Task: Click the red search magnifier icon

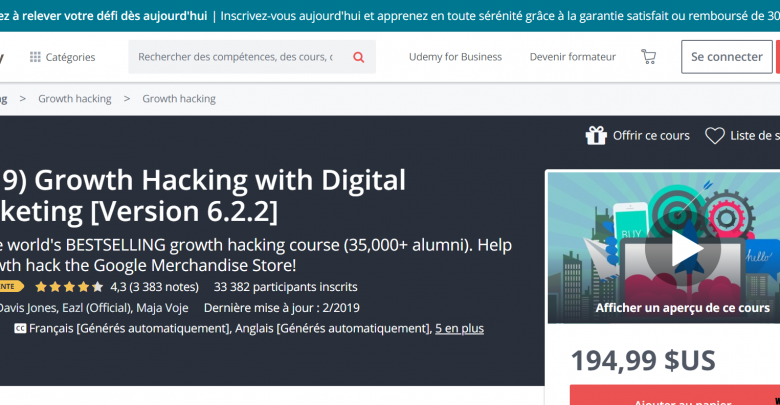Action: (359, 57)
